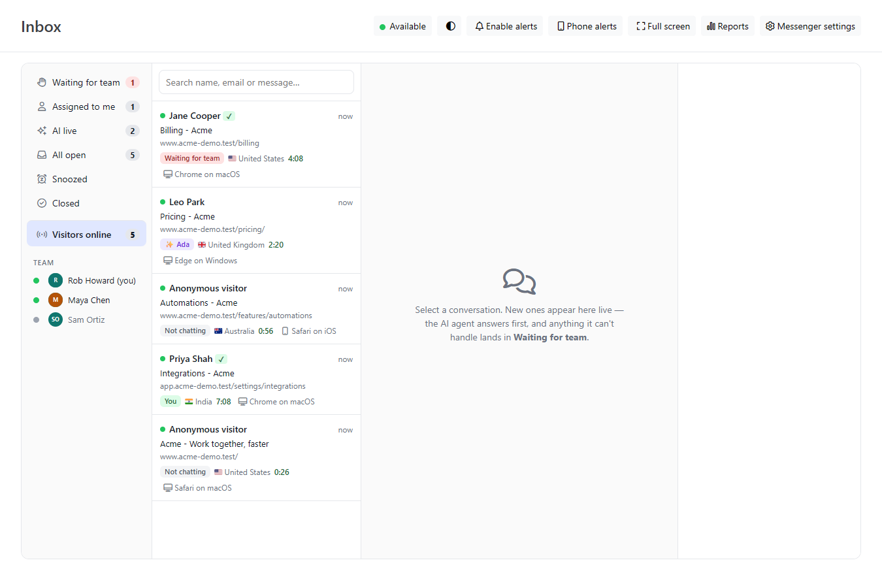Click the Waiting for team count badge
The image size is (882, 588).
pos(133,82)
